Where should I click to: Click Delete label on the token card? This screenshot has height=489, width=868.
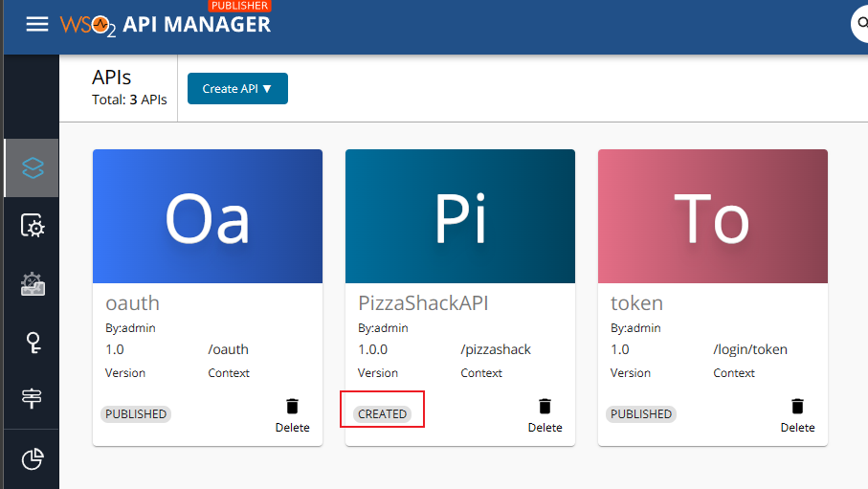797,428
